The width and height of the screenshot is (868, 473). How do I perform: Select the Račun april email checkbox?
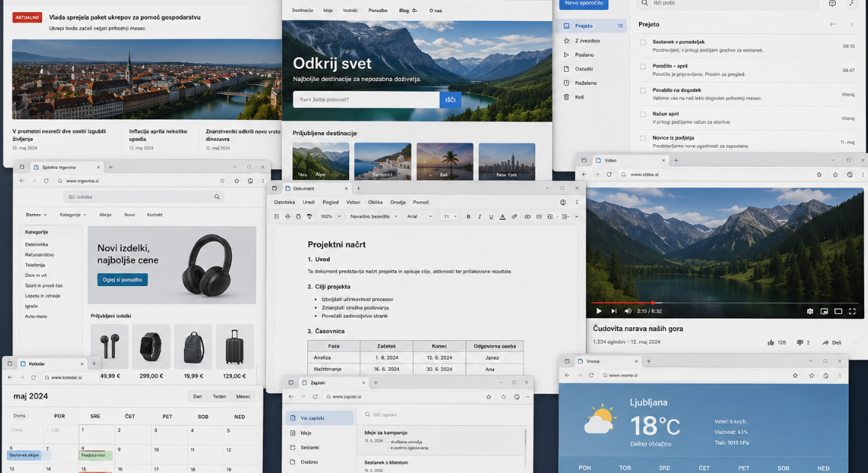[x=643, y=115]
